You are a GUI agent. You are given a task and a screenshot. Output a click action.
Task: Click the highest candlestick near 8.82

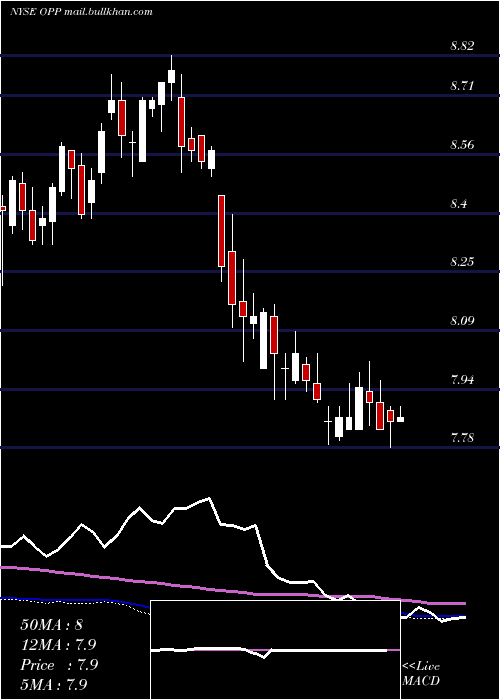pyautogui.click(x=171, y=76)
